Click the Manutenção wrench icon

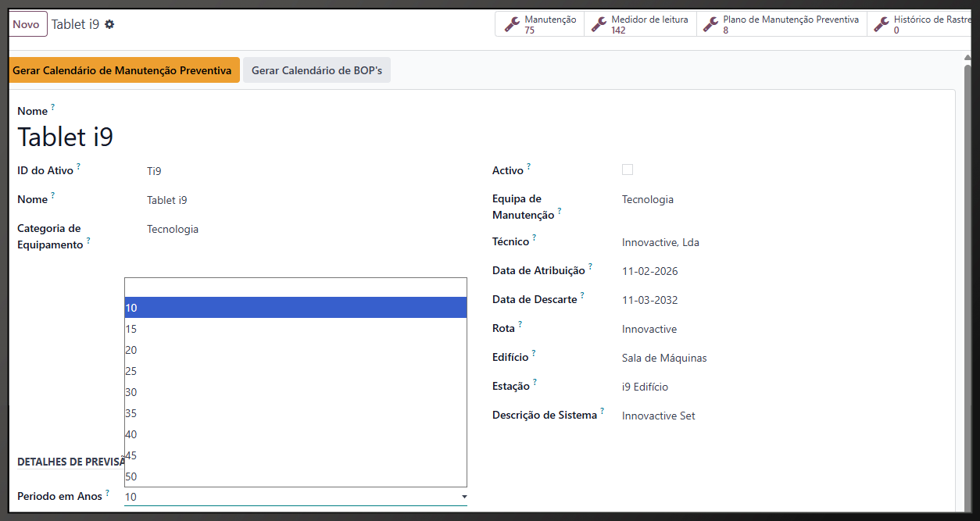point(512,24)
